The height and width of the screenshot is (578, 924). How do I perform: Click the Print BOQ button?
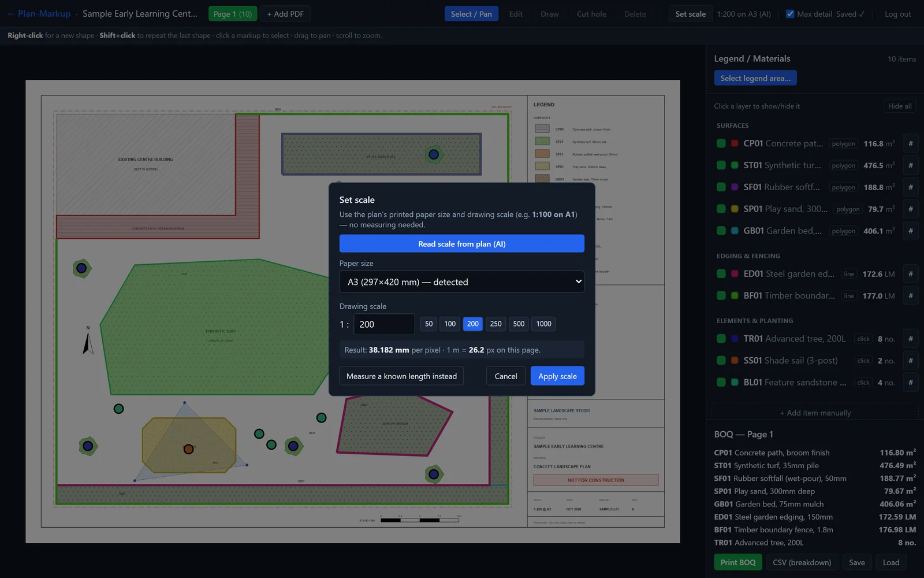[x=738, y=562]
